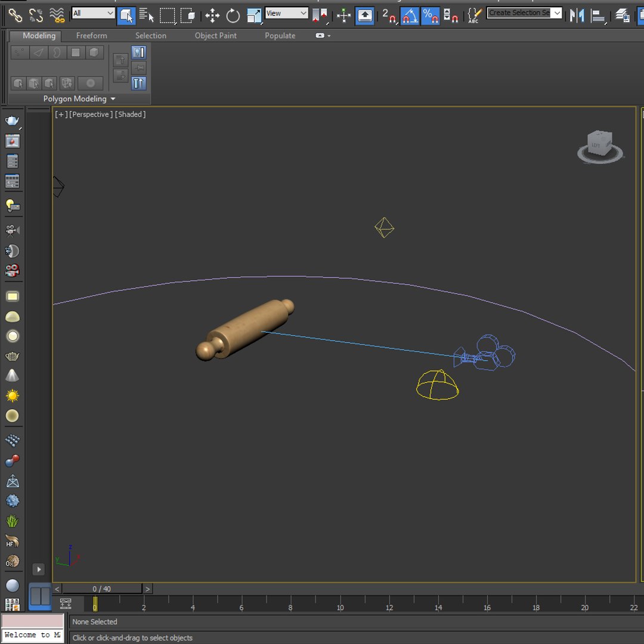The height and width of the screenshot is (644, 644).
Task: Open the reference coordinate system View dropdown
Action: pyautogui.click(x=286, y=13)
